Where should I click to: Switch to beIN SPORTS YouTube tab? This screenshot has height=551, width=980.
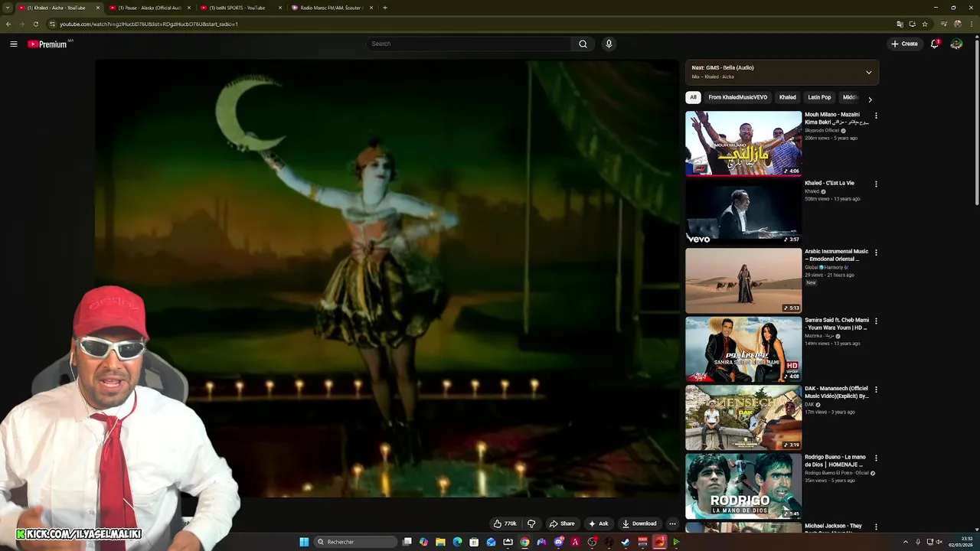point(240,8)
